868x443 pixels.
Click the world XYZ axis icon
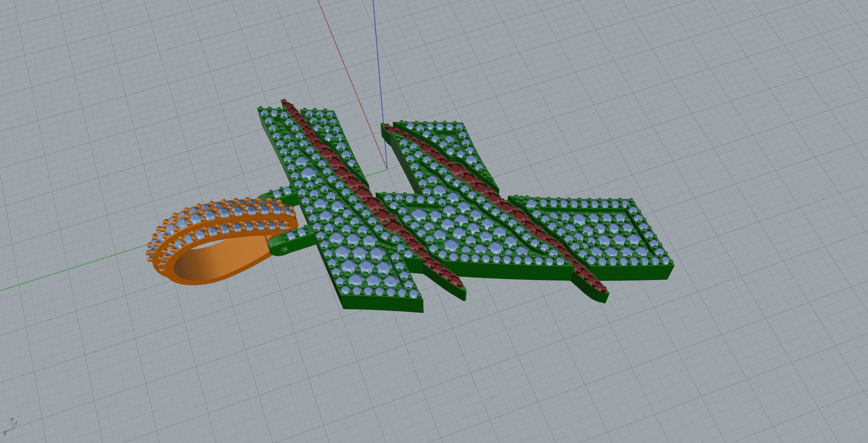coord(10,426)
